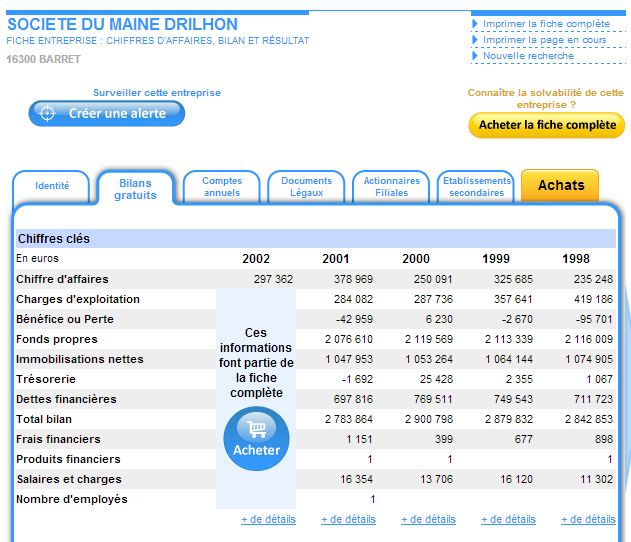The height and width of the screenshot is (542, 631).
Task: Click the Immobilisations nettes row label
Action: point(80,359)
